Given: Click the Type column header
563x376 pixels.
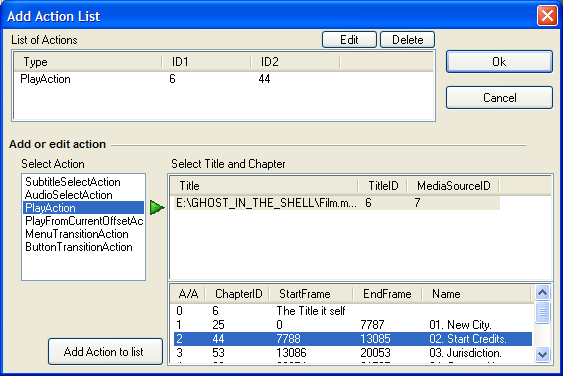Looking at the screenshot, I should tap(88, 62).
